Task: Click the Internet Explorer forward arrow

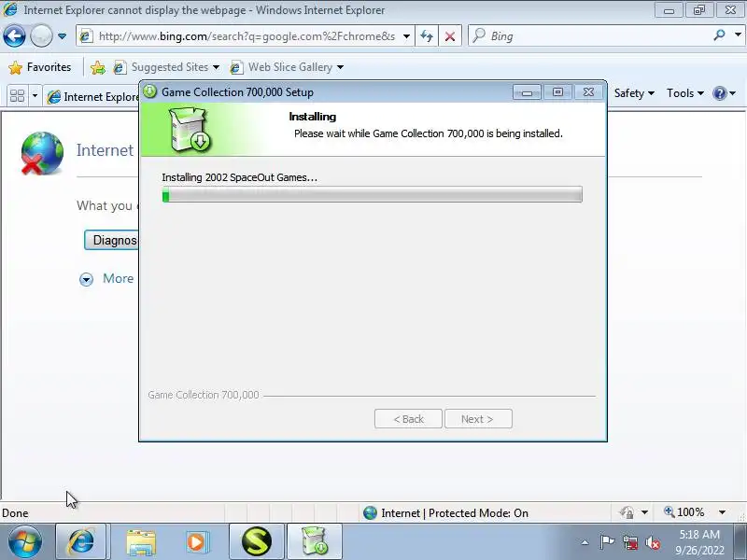Action: 41,36
